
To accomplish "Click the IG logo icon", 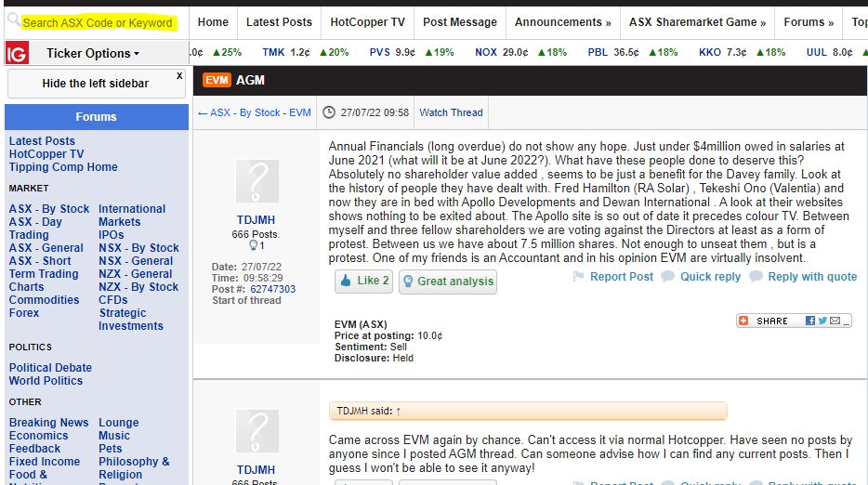I will [17, 53].
